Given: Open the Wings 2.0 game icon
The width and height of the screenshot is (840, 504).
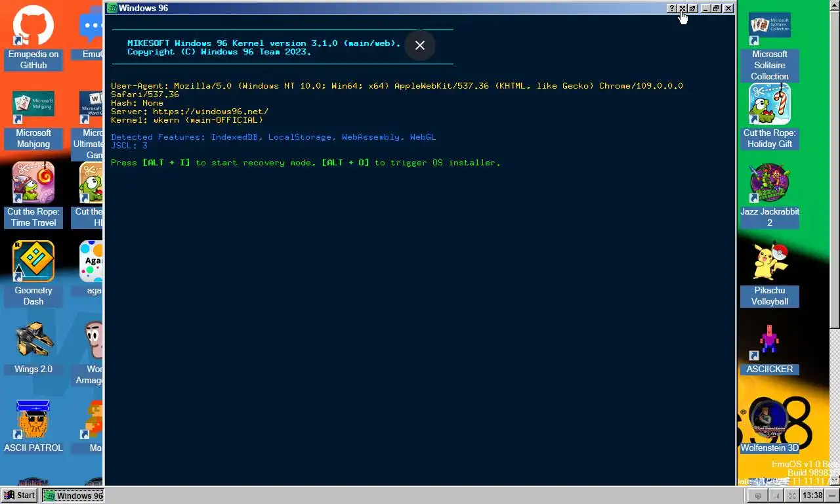Looking at the screenshot, I should point(33,348).
